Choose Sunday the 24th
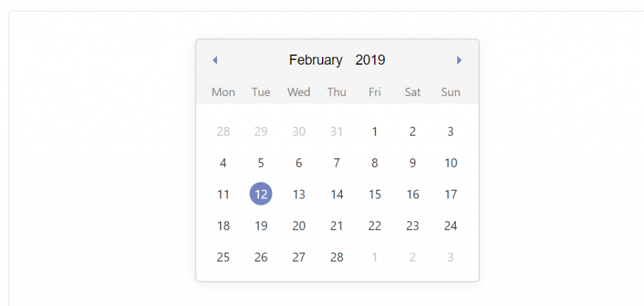The height and width of the screenshot is (306, 644). (451, 226)
